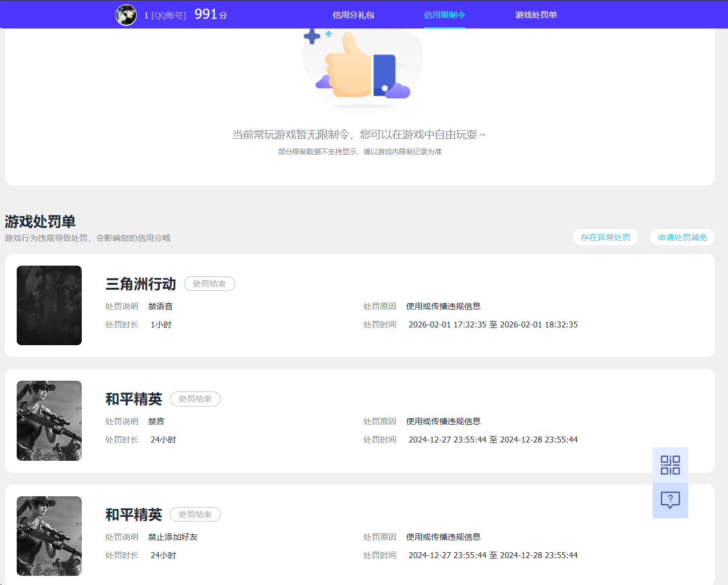This screenshot has height=585, width=728.
Task: Switch to the 信用分礼包 tab
Action: coord(352,15)
